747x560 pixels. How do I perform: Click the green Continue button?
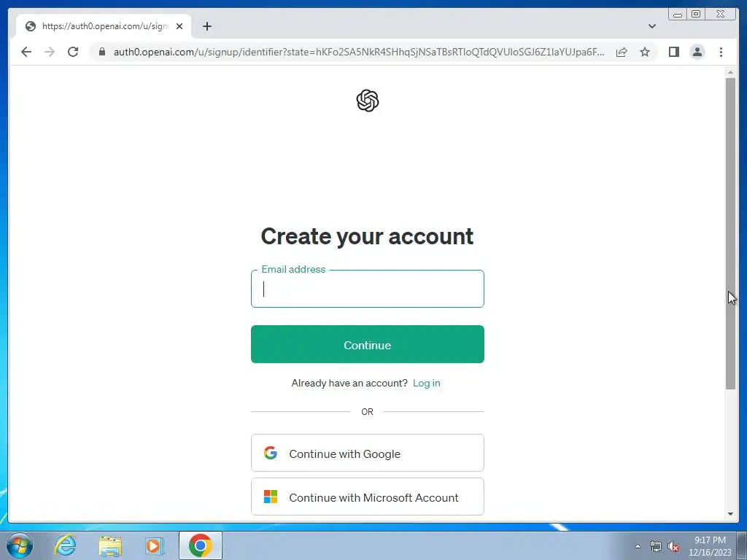pyautogui.click(x=368, y=344)
